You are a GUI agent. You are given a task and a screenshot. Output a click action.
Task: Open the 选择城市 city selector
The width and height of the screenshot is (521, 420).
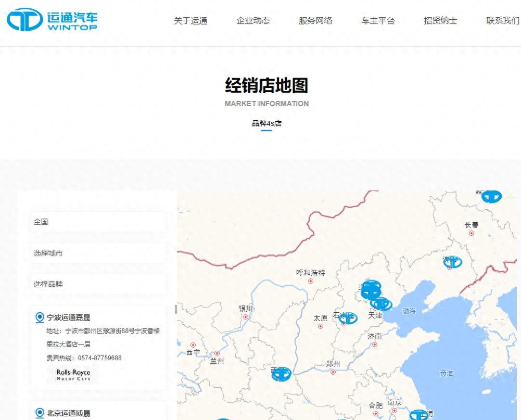point(97,252)
